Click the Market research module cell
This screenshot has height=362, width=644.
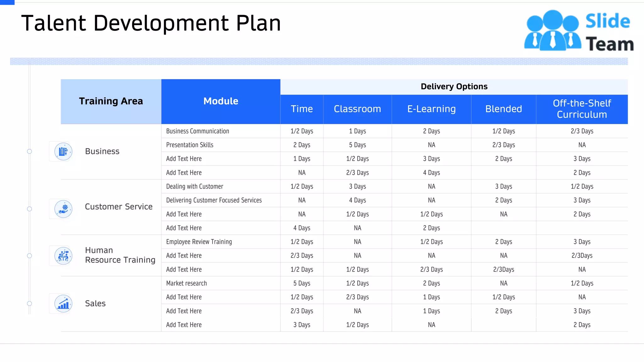[221, 283]
